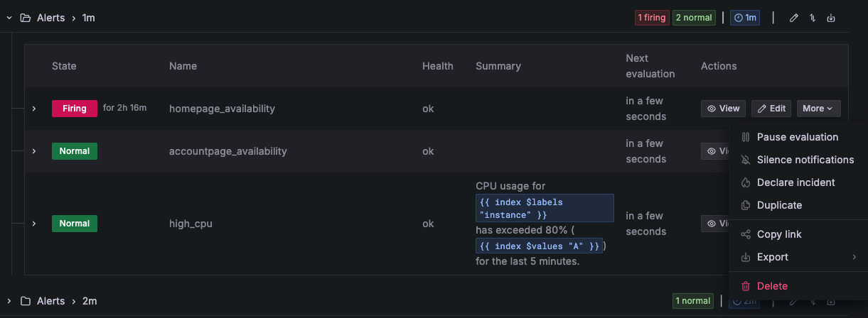Expand the accountpage_availability rule row
The image size is (868, 318).
pos(33,151)
